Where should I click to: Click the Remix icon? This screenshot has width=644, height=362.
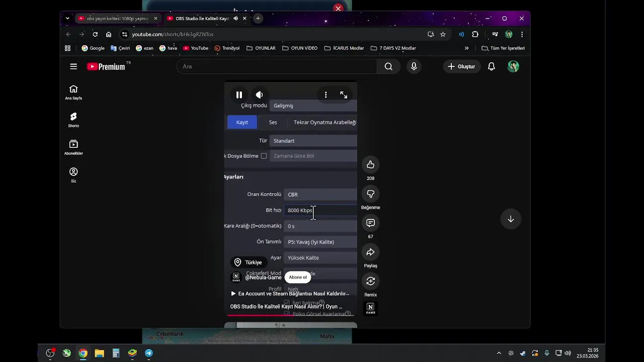click(370, 281)
